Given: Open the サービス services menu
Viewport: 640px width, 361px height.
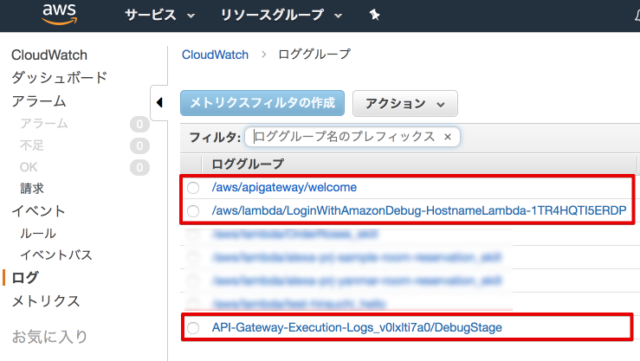Looking at the screenshot, I should click(x=160, y=15).
